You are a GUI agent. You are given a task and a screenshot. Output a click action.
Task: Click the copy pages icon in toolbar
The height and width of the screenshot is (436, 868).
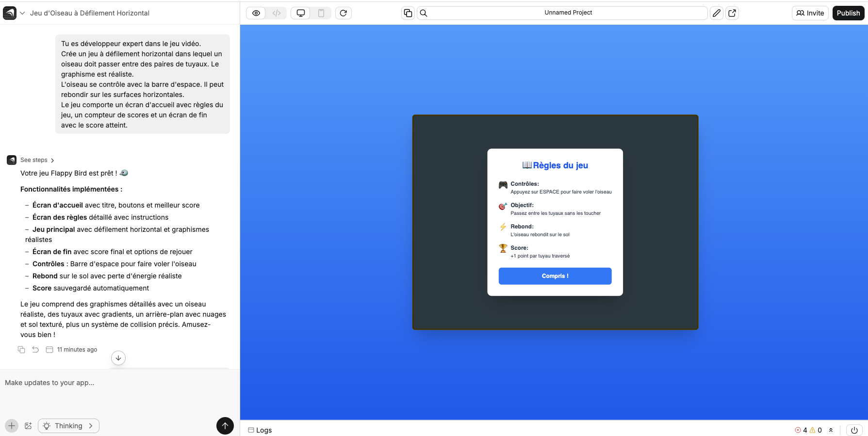[x=408, y=13]
